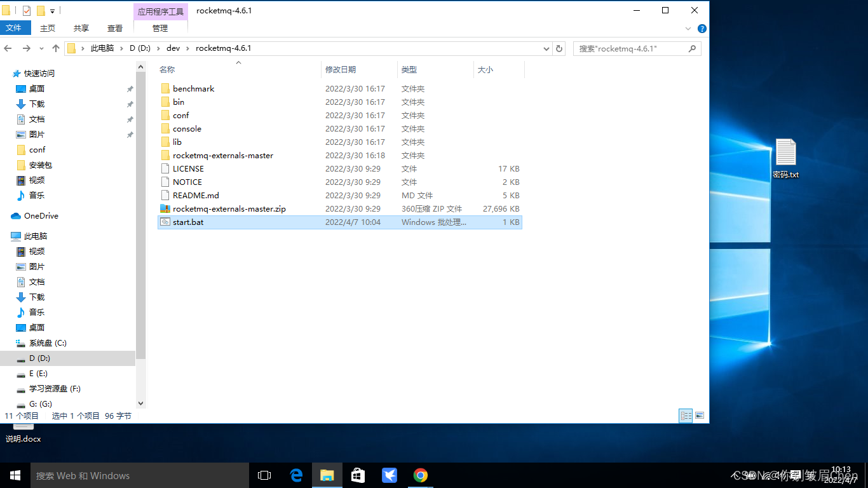Screen dimensions: 868x488
Task: Open the address bar history dropdown
Action: tap(546, 48)
